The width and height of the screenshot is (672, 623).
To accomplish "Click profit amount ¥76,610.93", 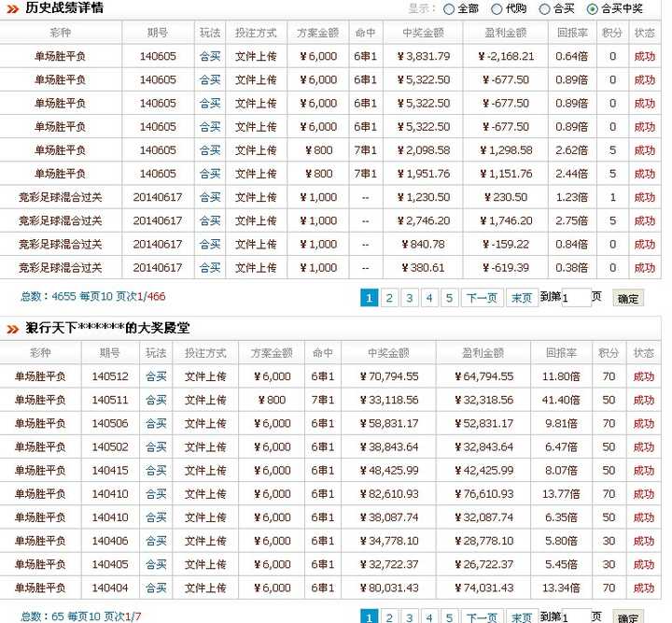I will 483,494.
